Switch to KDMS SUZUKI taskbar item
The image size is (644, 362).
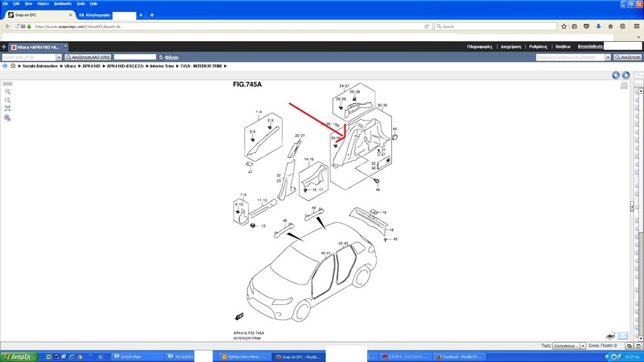[406, 356]
